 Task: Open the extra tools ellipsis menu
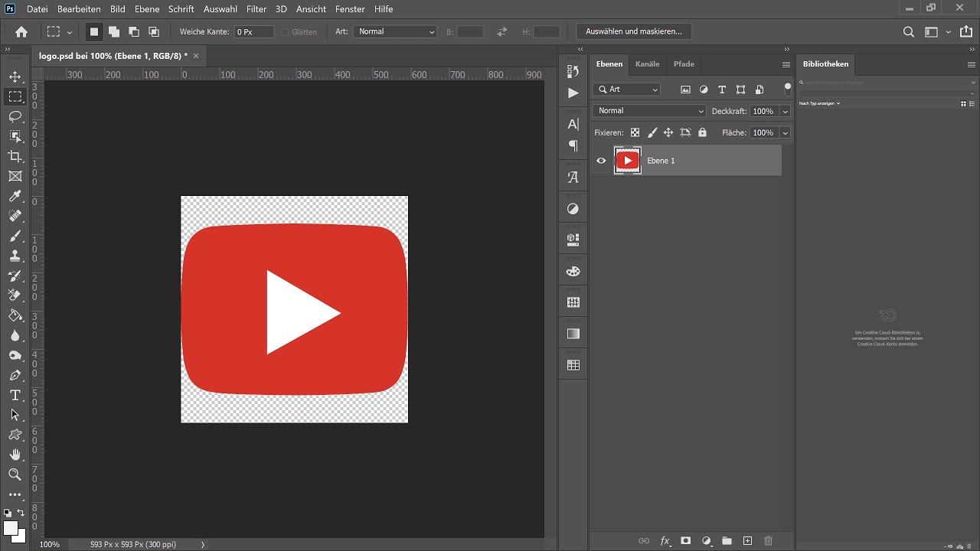coord(15,494)
